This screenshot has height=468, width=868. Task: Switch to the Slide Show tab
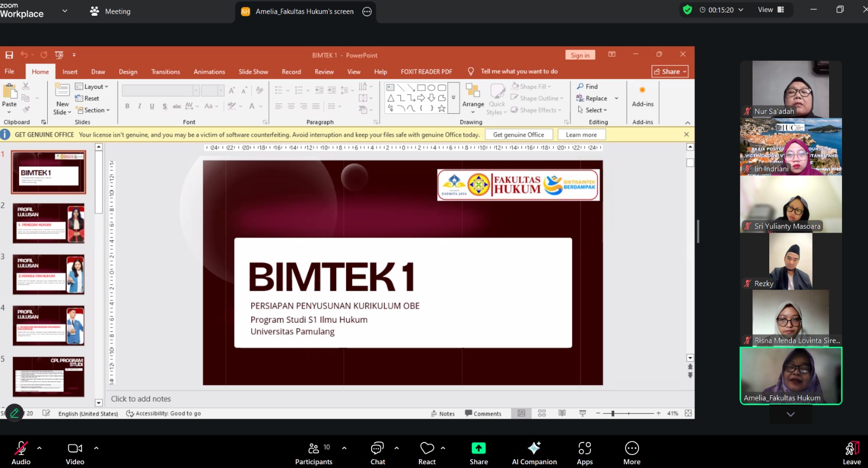click(x=253, y=72)
